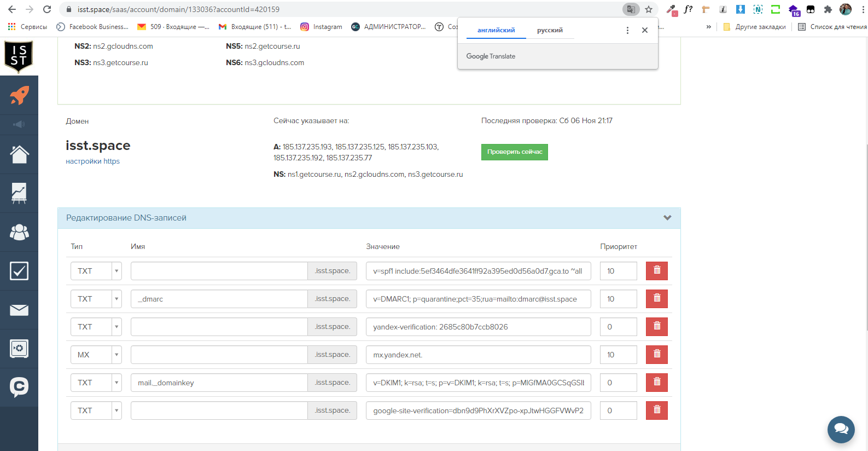Open type dropdown for the mail._domainkey record
The width and height of the screenshot is (868, 451).
96,383
